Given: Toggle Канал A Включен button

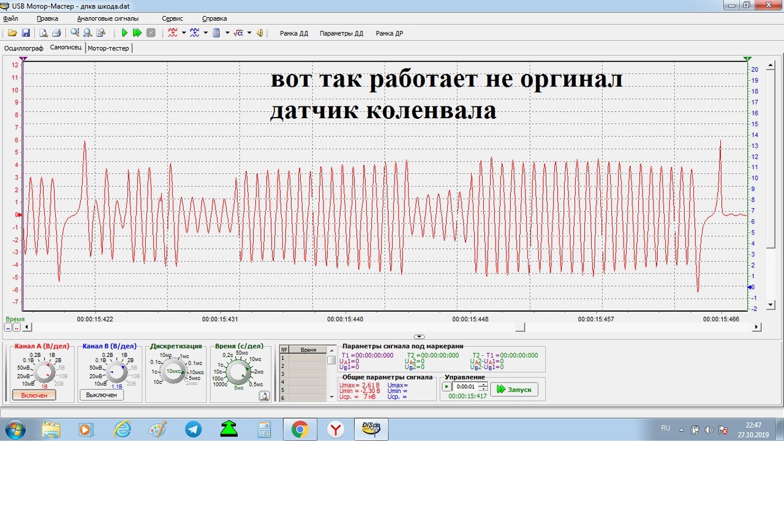Looking at the screenshot, I should [34, 395].
